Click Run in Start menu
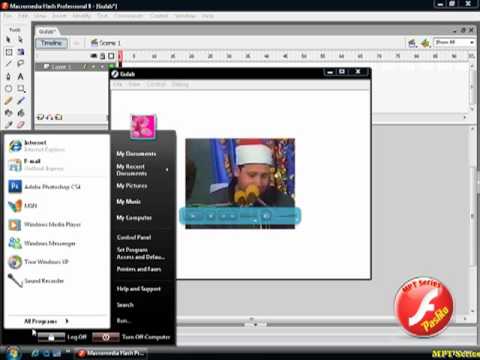 123,321
